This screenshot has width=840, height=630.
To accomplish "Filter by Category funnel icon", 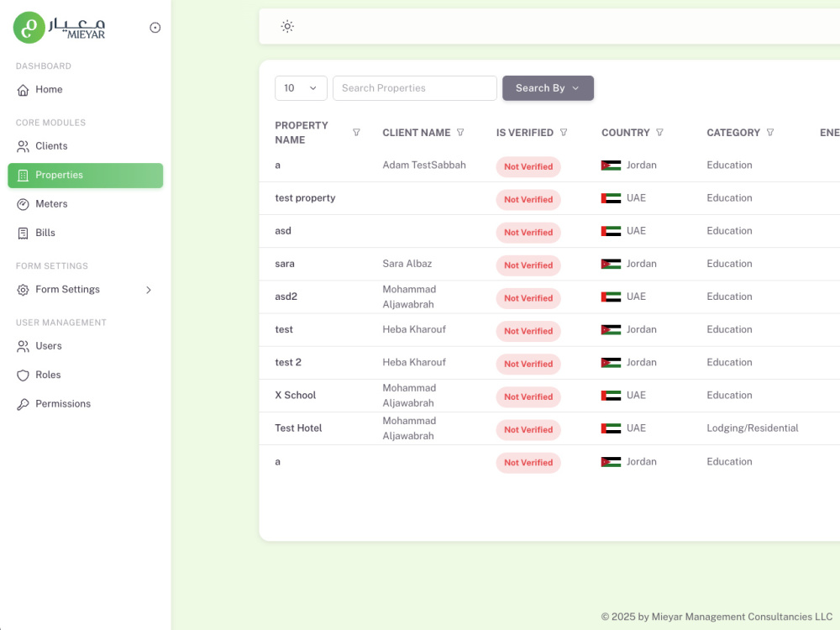I will [x=769, y=133].
